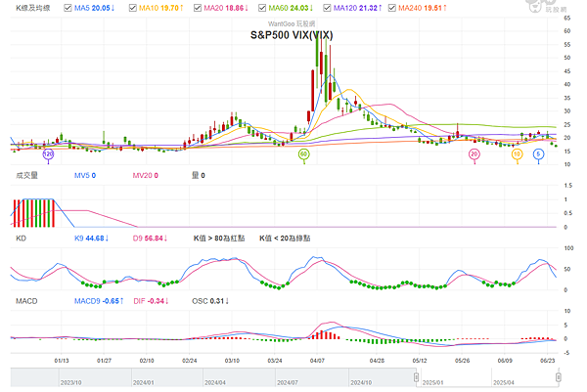Click the MA120 21.32 label
Image resolution: width=587 pixels, height=392 pixels.
coord(357,8)
